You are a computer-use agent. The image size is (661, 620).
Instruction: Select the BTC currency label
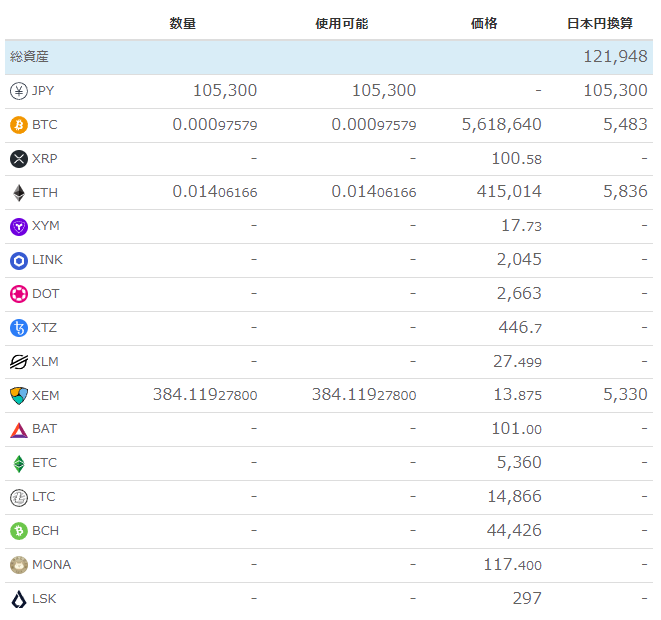click(x=45, y=125)
